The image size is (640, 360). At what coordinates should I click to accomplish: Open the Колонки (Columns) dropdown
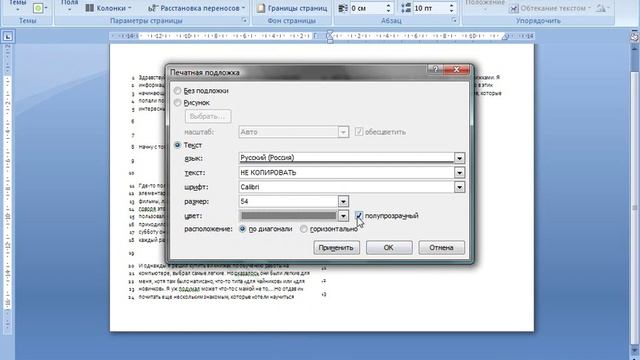click(109, 8)
